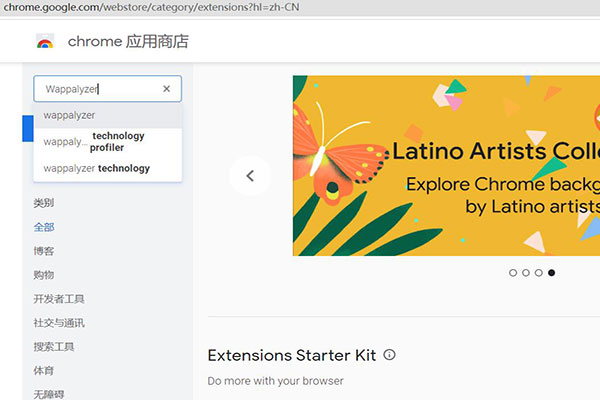
Task: Click info icon beside Extensions Starter Kit
Action: pyautogui.click(x=390, y=355)
